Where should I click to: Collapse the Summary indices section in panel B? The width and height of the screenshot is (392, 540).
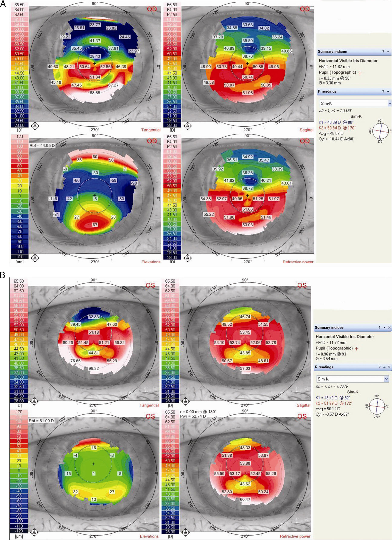coord(384,328)
